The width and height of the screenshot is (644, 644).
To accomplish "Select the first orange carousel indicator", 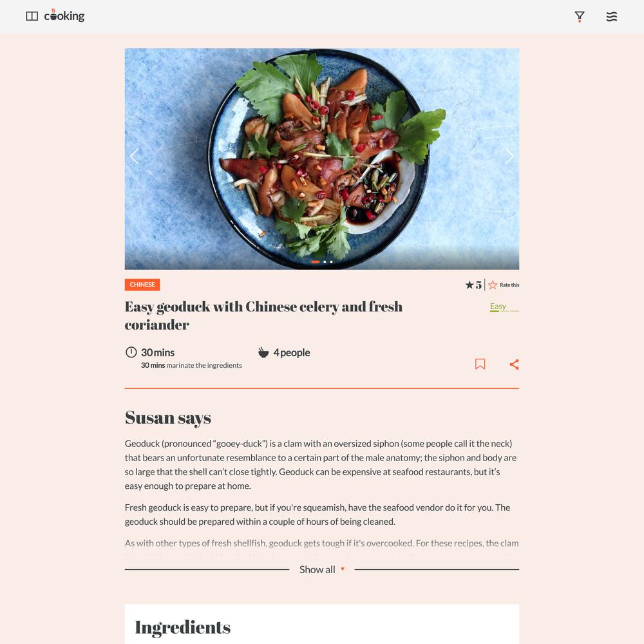I will point(316,261).
